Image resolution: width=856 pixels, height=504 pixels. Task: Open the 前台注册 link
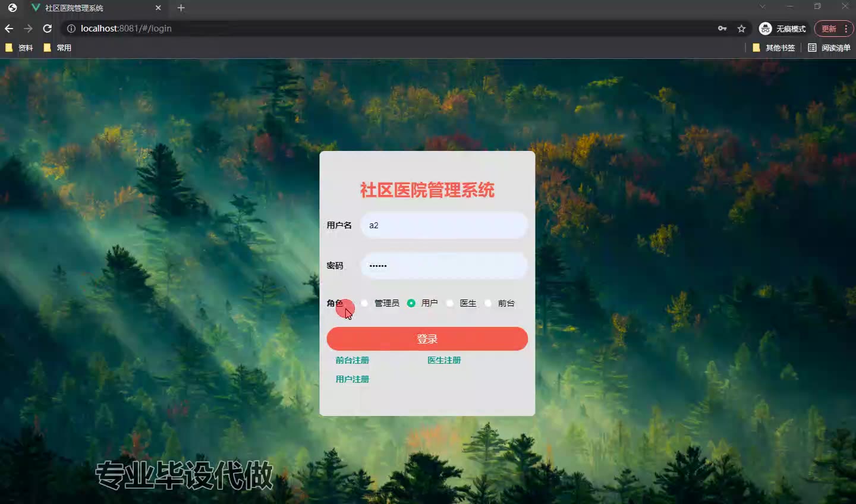pos(352,360)
